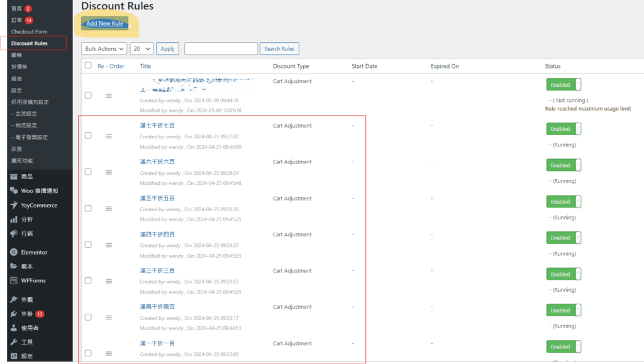Click the YayCommerce sidebar icon

pos(14,206)
